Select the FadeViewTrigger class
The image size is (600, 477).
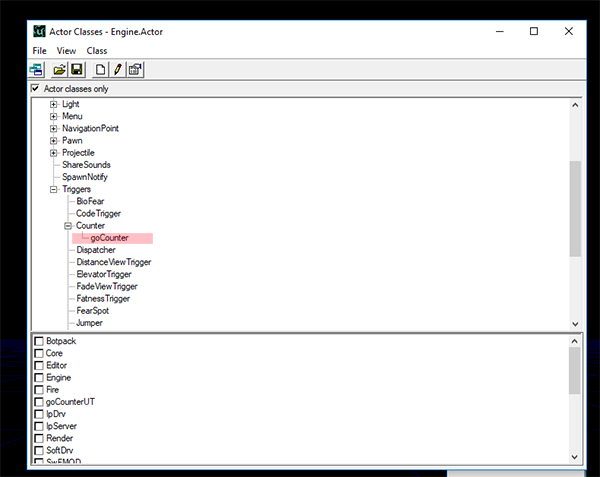pyautogui.click(x=107, y=287)
